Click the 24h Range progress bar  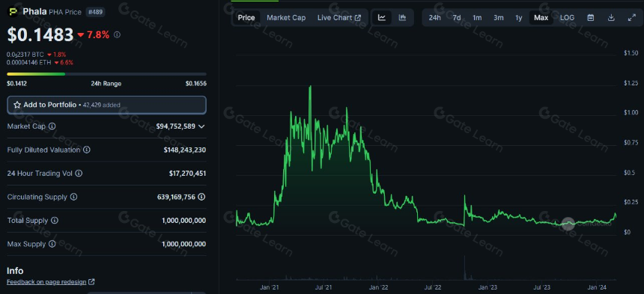[x=107, y=74]
